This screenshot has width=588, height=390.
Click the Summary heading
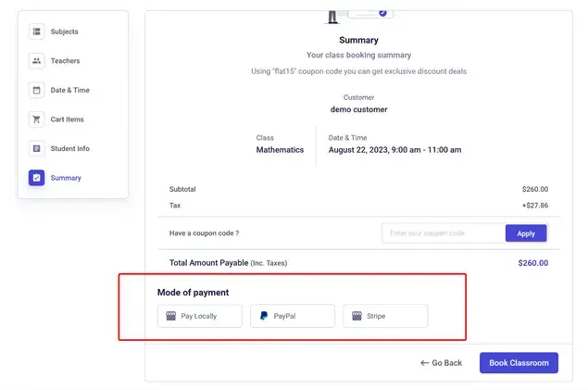(x=358, y=40)
